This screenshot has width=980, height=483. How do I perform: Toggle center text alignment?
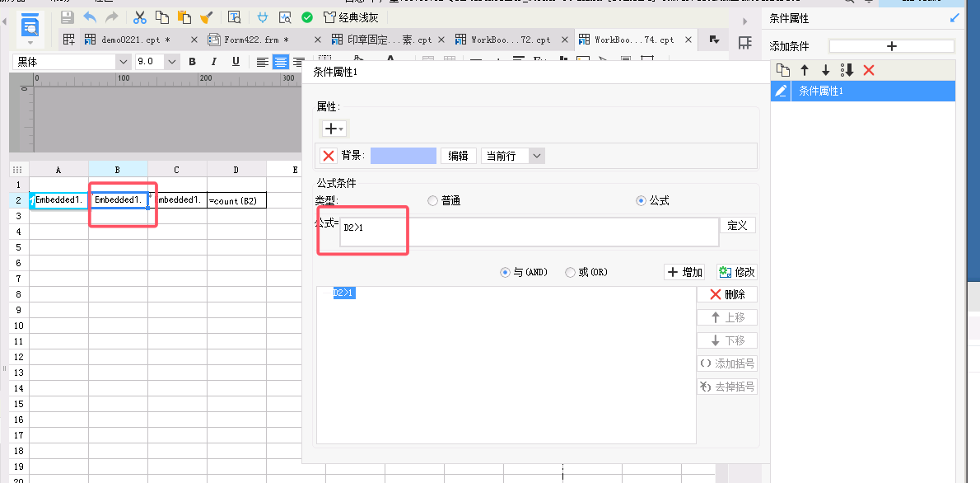click(281, 61)
